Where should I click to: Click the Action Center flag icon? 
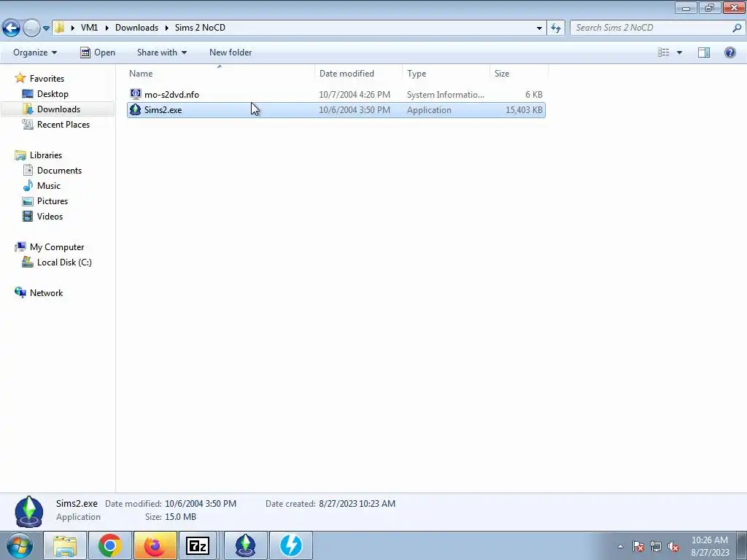638,547
